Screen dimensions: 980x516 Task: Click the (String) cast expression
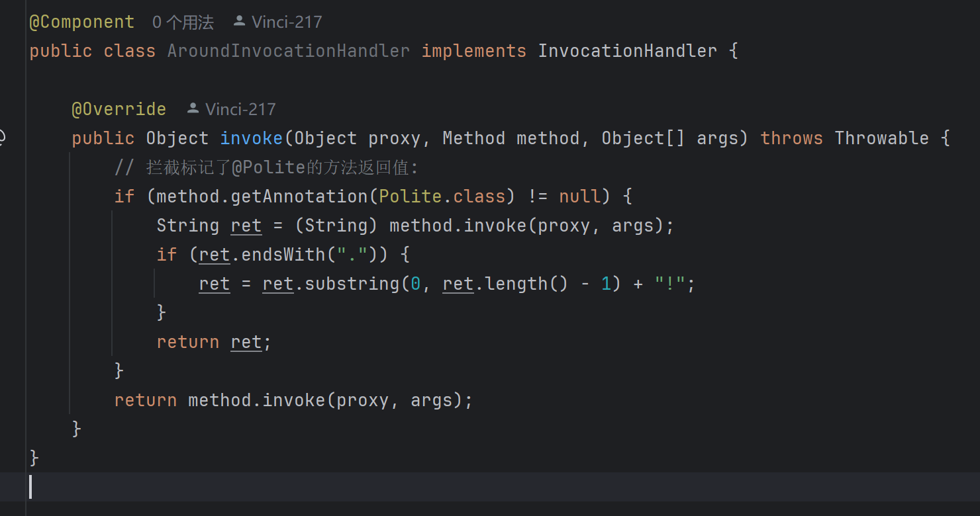336,226
